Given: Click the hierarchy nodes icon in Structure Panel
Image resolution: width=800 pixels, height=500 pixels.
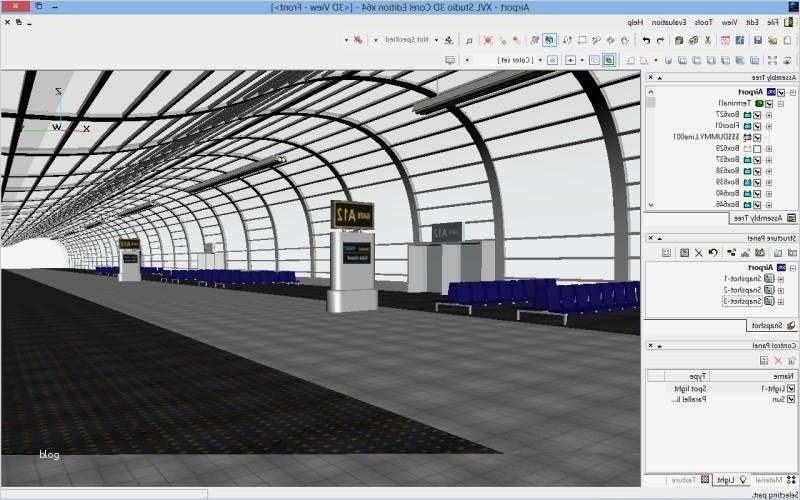Looking at the screenshot, I should click(x=732, y=253).
